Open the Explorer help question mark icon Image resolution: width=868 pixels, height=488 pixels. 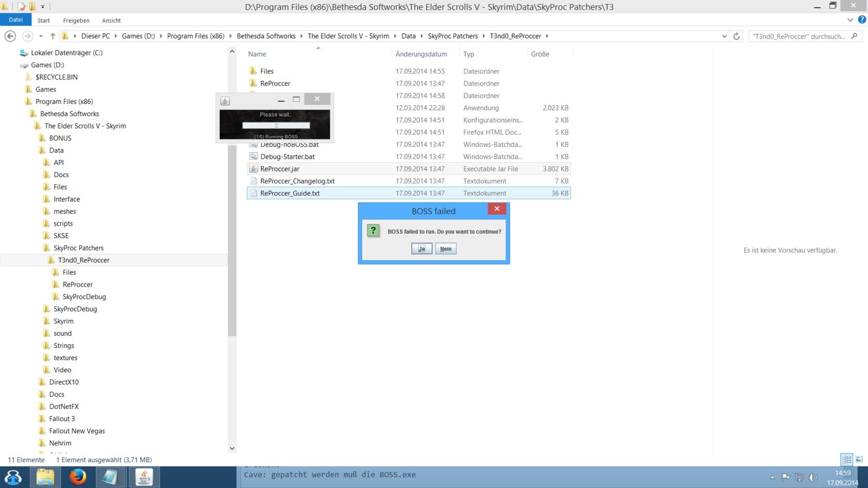(x=861, y=20)
